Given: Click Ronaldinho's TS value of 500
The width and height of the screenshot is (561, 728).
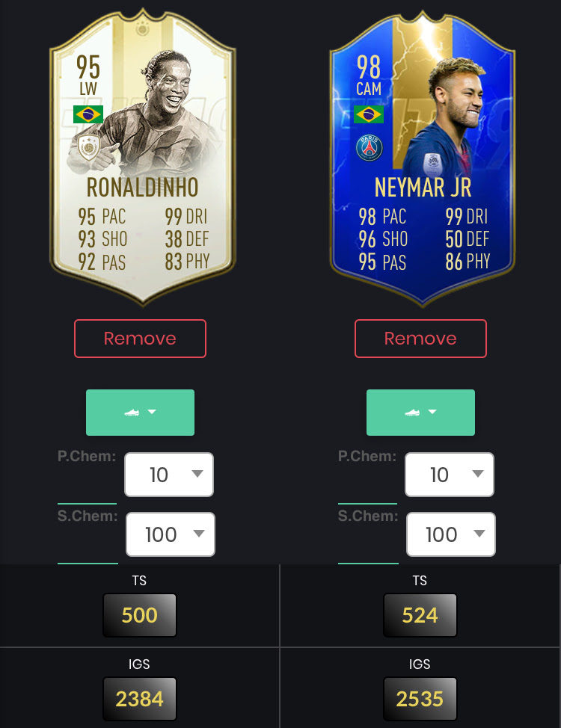Looking at the screenshot, I should (x=139, y=615).
